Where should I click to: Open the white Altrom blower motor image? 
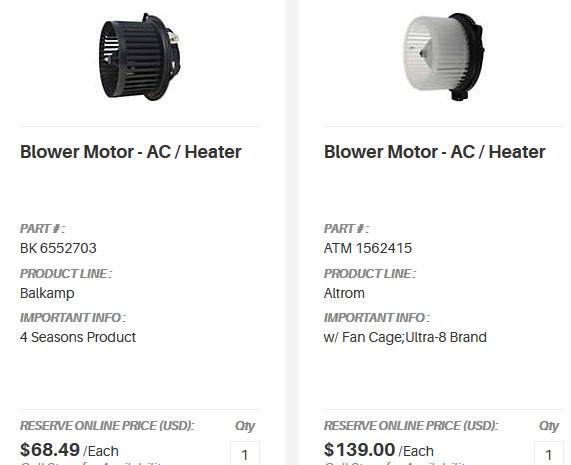pos(444,57)
